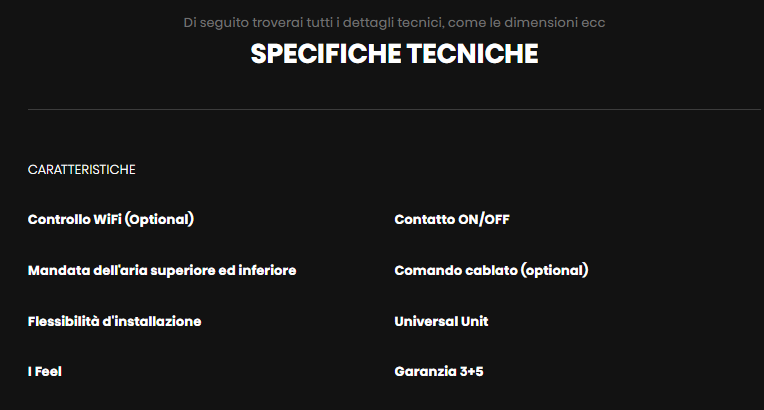
Task: Click the SPECIFICHE TECNICHE heading
Action: (x=394, y=54)
